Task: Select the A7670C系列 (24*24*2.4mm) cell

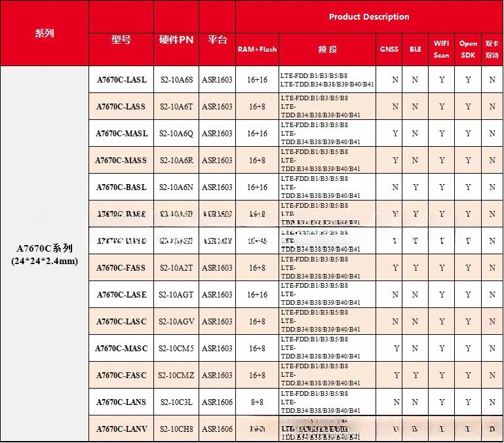Action: pos(45,254)
